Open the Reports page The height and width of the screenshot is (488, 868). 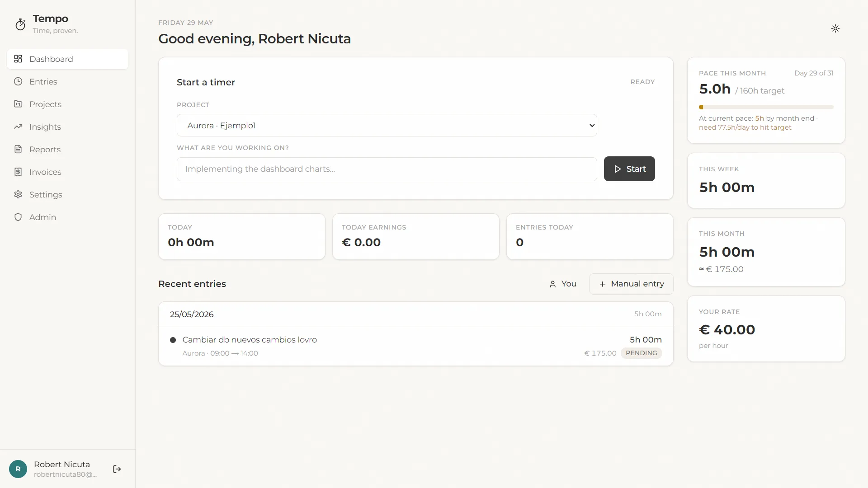67,149
